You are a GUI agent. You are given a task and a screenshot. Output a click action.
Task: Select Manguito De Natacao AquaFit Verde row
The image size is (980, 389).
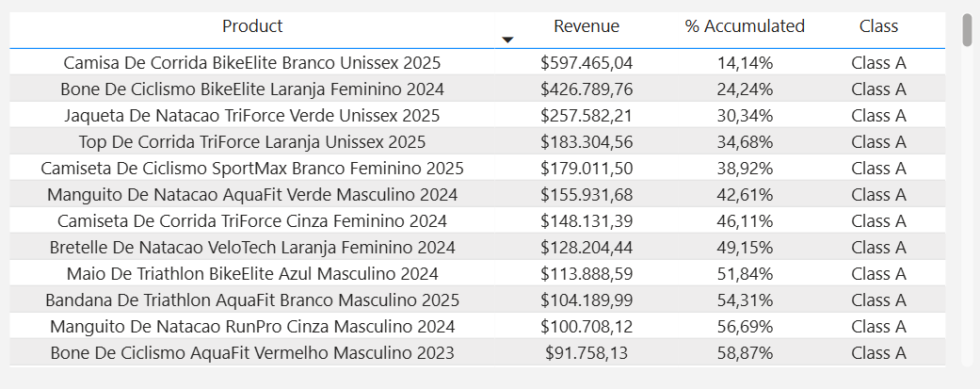tap(252, 195)
